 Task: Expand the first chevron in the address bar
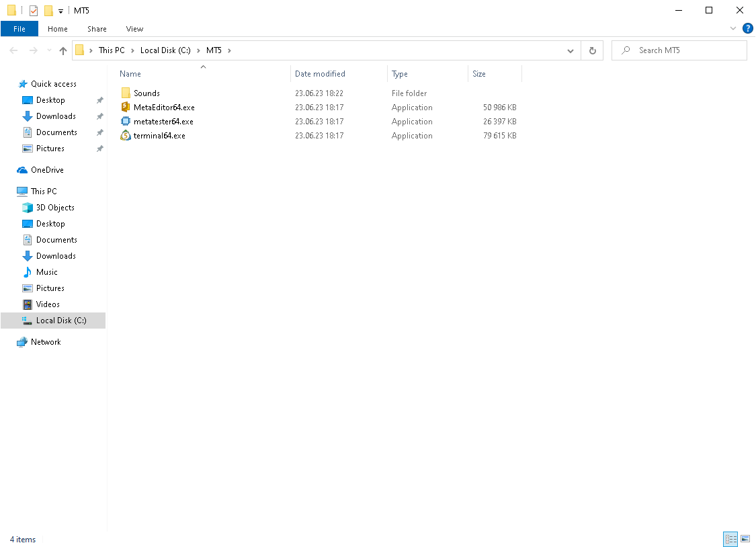(91, 50)
